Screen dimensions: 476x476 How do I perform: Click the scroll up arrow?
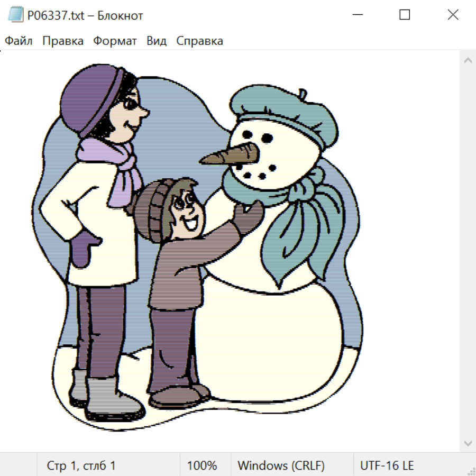pyautogui.click(x=468, y=60)
